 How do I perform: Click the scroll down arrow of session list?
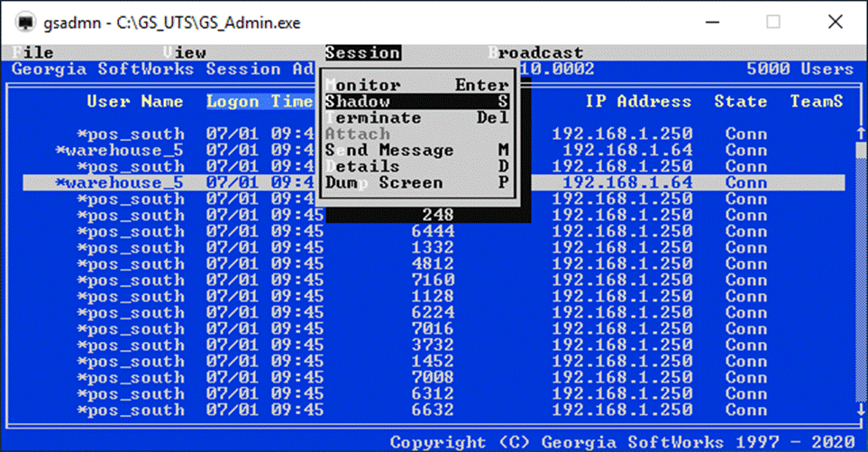click(861, 410)
